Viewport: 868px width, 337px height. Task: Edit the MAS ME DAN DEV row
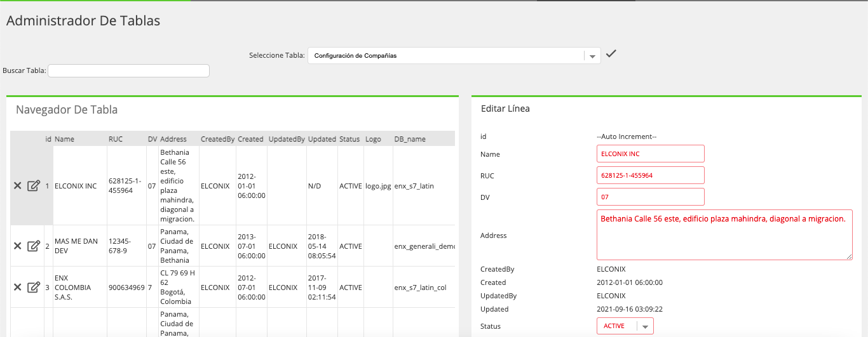(34, 246)
